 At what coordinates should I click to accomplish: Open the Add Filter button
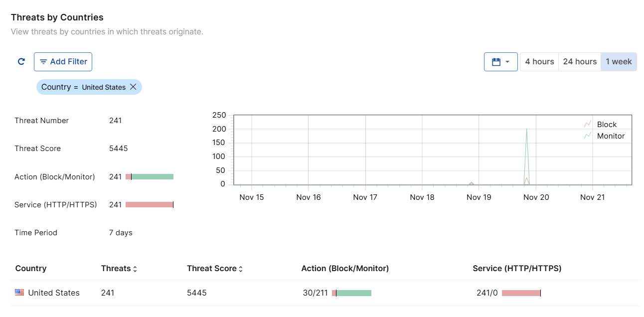click(63, 62)
